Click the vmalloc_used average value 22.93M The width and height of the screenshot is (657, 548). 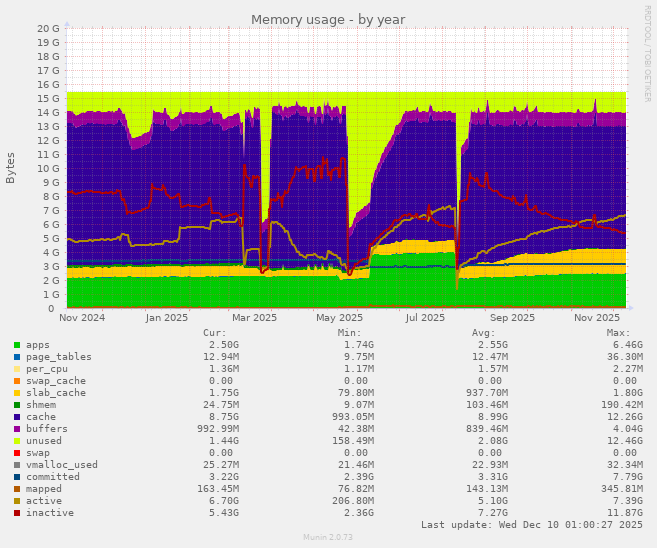click(x=490, y=465)
